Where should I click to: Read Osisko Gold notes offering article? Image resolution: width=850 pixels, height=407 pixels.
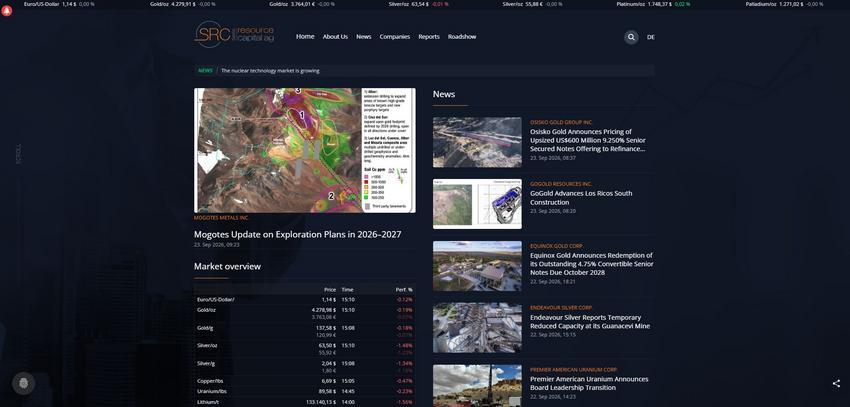(x=588, y=140)
